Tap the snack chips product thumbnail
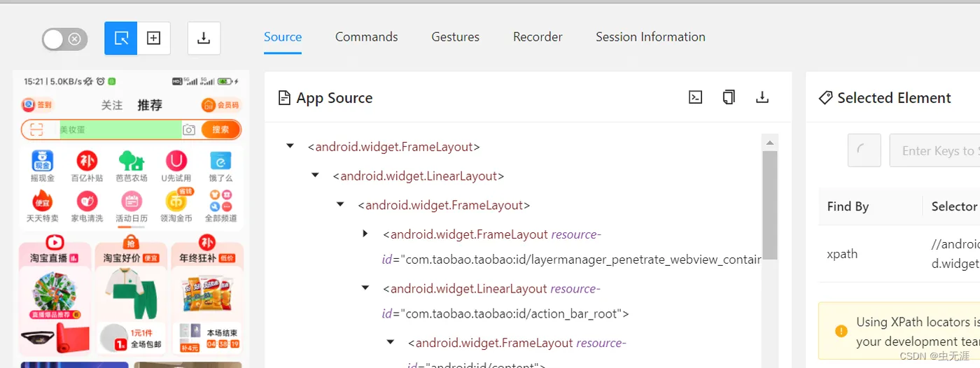The height and width of the screenshot is (368, 980). (206, 294)
